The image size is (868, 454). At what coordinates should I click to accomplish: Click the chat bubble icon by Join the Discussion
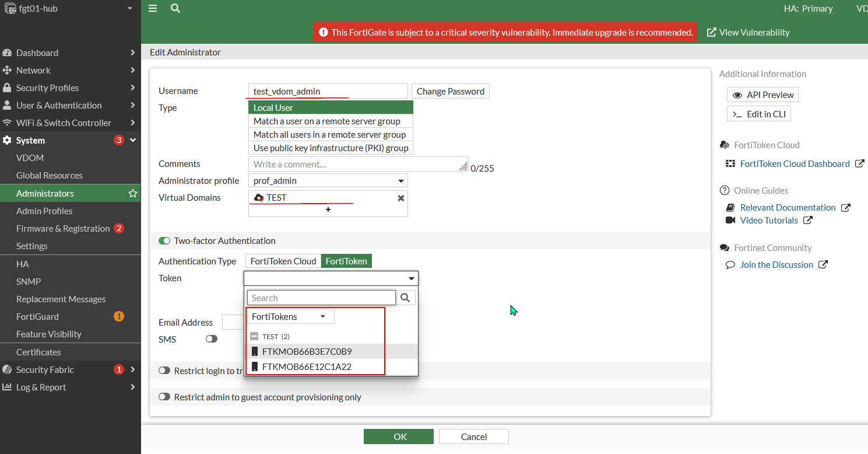tap(730, 264)
